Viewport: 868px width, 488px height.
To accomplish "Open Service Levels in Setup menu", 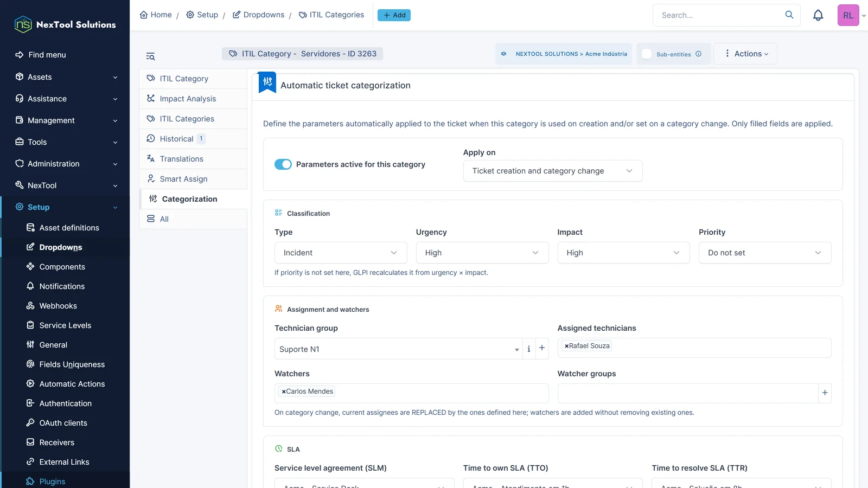I will click(x=65, y=325).
